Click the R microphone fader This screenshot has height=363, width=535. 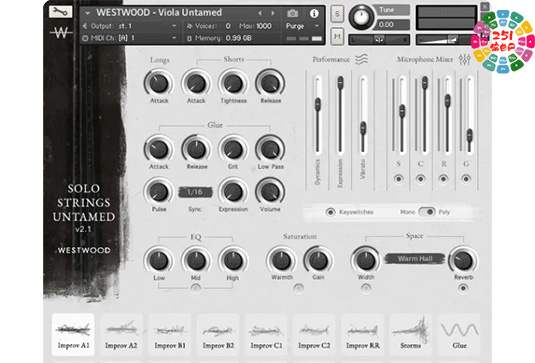(x=447, y=101)
